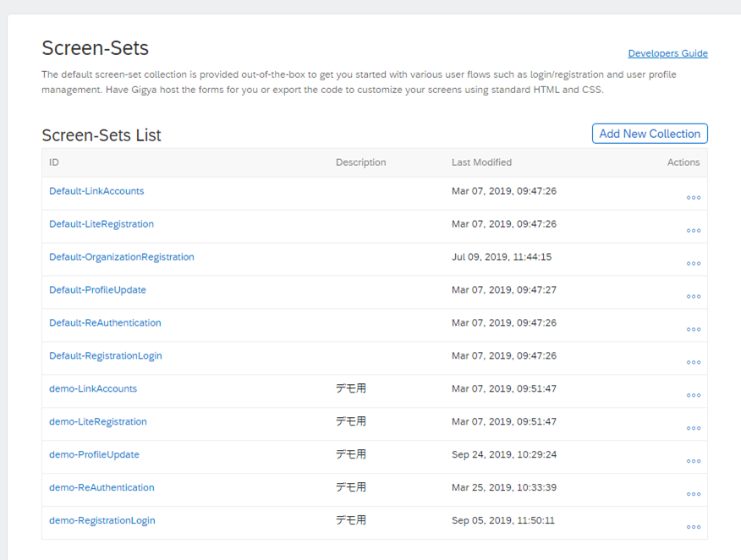
Task: Click the demo-RegistrationLogin description デモ用
Action: tap(351, 520)
